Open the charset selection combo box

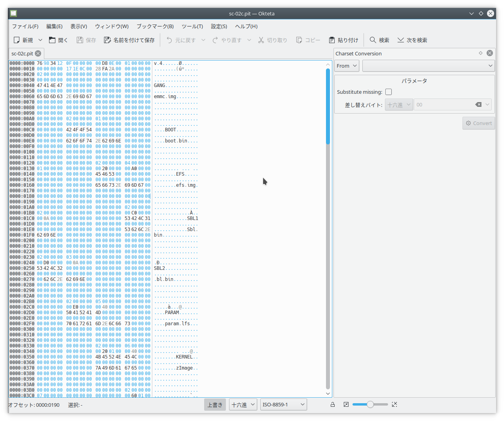[428, 66]
